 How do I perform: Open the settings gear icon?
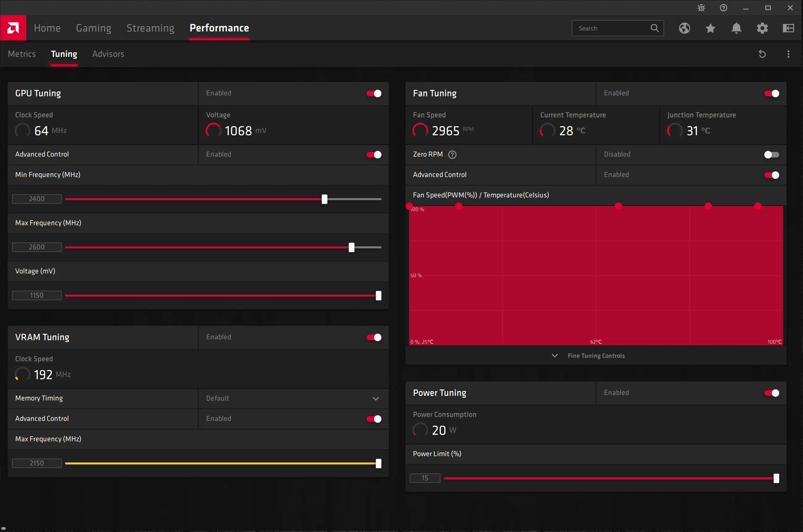click(x=762, y=28)
